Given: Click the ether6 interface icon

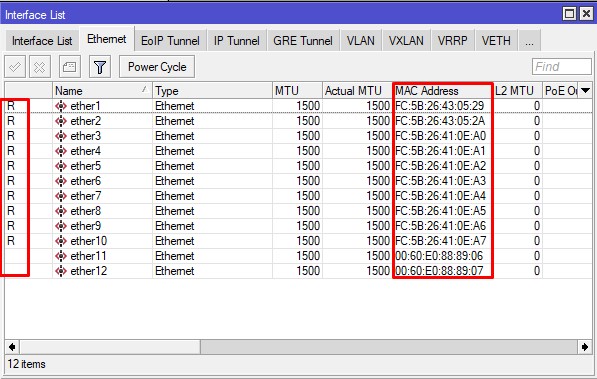Looking at the screenshot, I should coord(61,181).
